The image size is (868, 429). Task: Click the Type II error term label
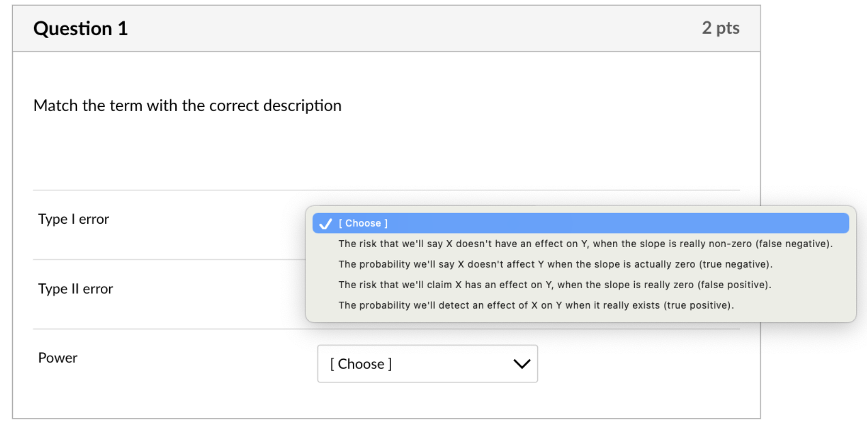pyautogui.click(x=75, y=289)
